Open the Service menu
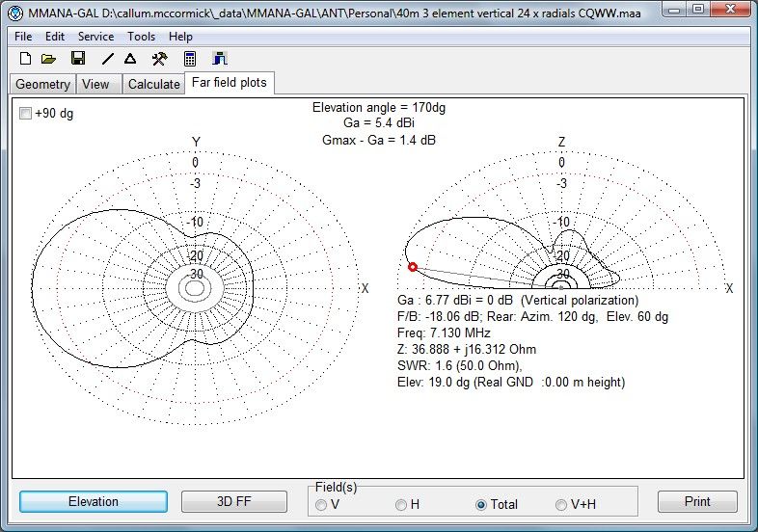The height and width of the screenshot is (532, 758). click(x=95, y=36)
